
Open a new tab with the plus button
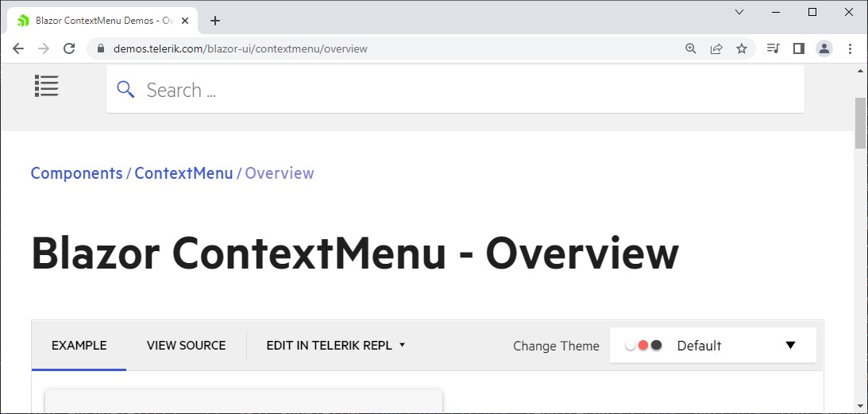coord(215,21)
